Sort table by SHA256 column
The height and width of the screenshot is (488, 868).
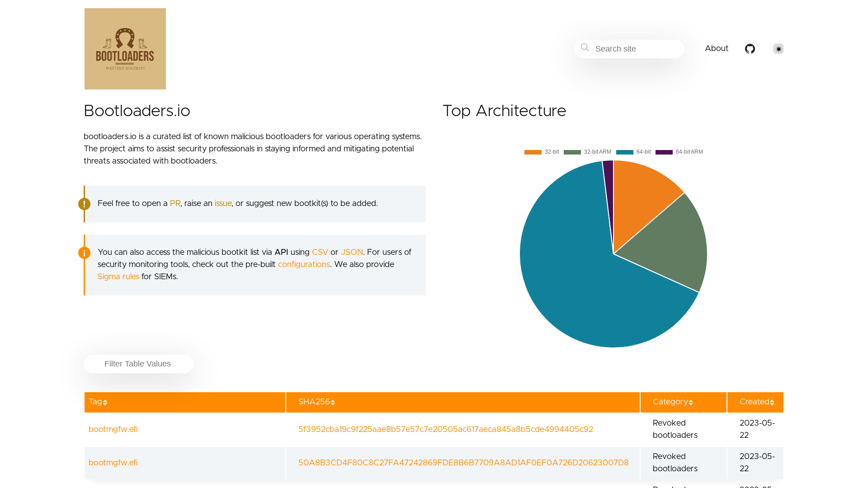463,402
